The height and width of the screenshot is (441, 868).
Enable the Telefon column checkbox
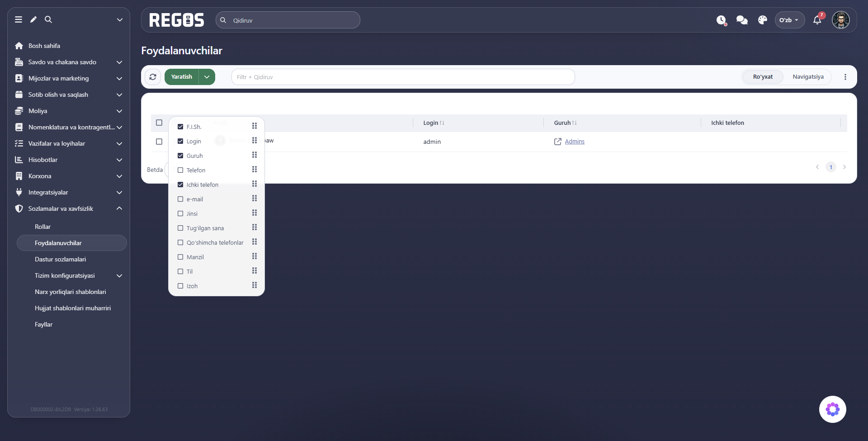(x=180, y=170)
